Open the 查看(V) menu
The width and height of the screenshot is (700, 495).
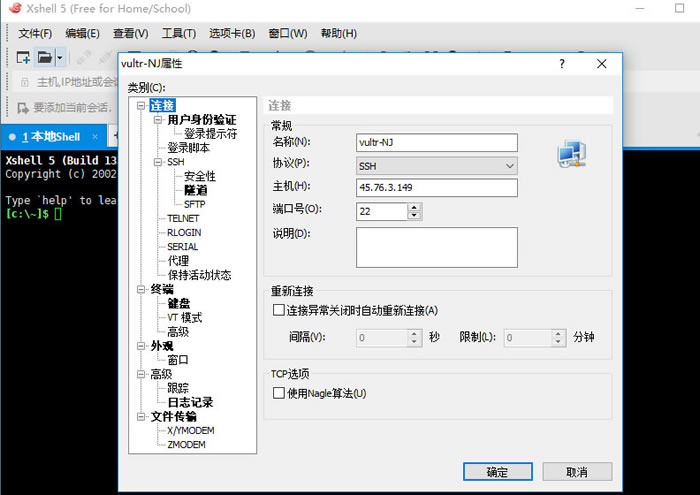pos(130,33)
